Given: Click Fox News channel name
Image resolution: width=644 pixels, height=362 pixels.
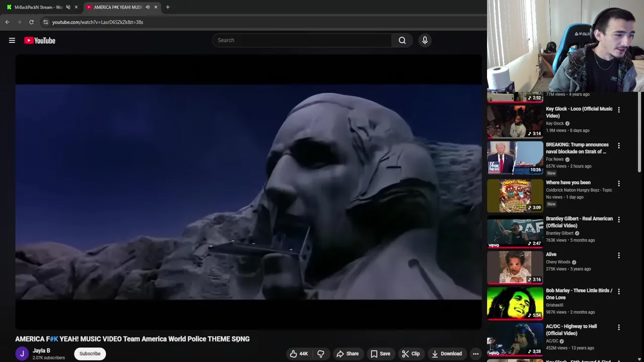Looking at the screenshot, I should [x=554, y=159].
